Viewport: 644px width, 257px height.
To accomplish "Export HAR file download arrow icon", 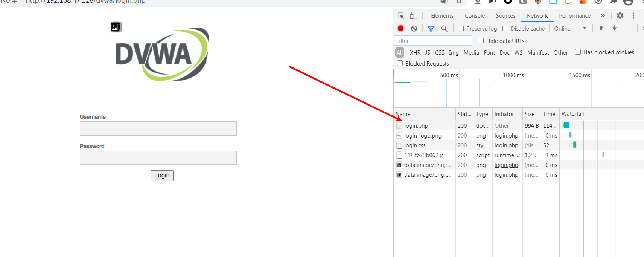I will point(614,28).
